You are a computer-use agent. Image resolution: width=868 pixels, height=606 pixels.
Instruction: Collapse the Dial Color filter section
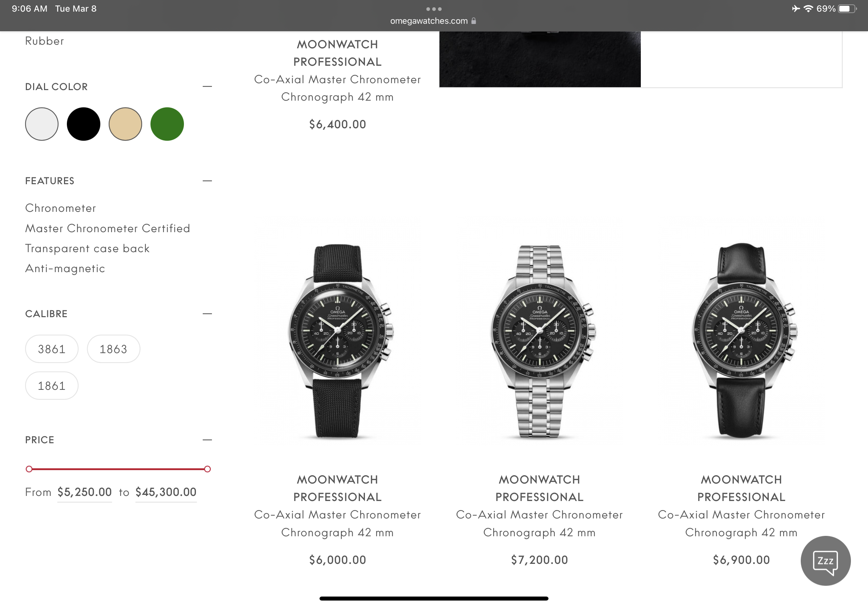click(207, 86)
